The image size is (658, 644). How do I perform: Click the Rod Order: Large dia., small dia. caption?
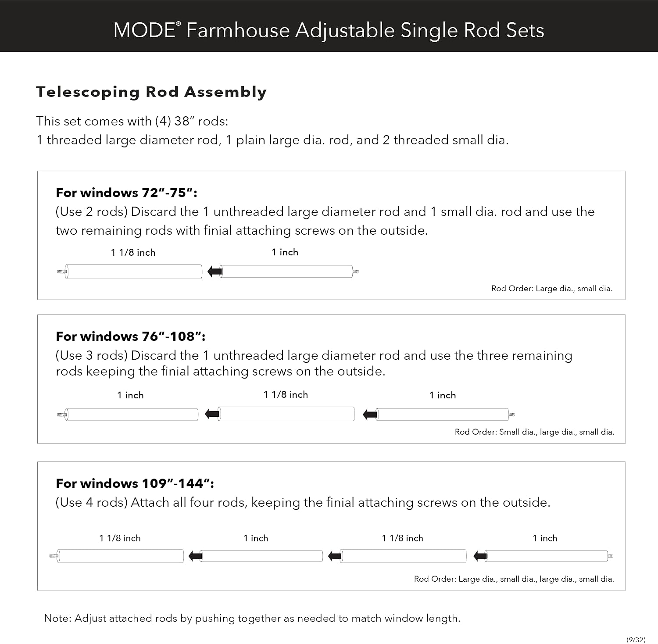pyautogui.click(x=552, y=288)
